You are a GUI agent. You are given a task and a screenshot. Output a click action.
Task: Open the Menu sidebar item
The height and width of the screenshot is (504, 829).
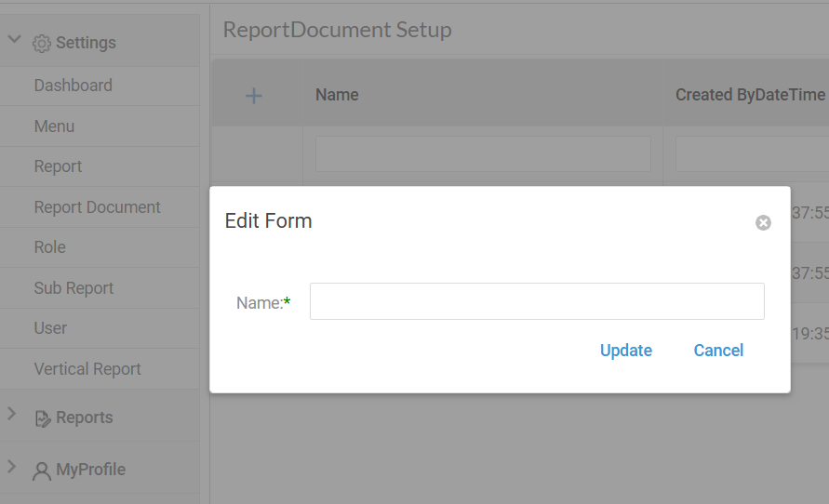[54, 126]
